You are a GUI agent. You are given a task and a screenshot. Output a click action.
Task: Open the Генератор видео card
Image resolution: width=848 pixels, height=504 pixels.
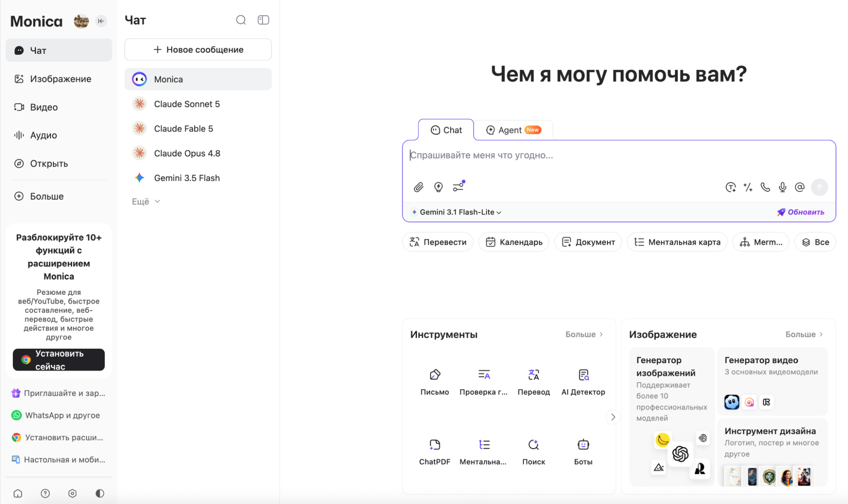pos(772,381)
